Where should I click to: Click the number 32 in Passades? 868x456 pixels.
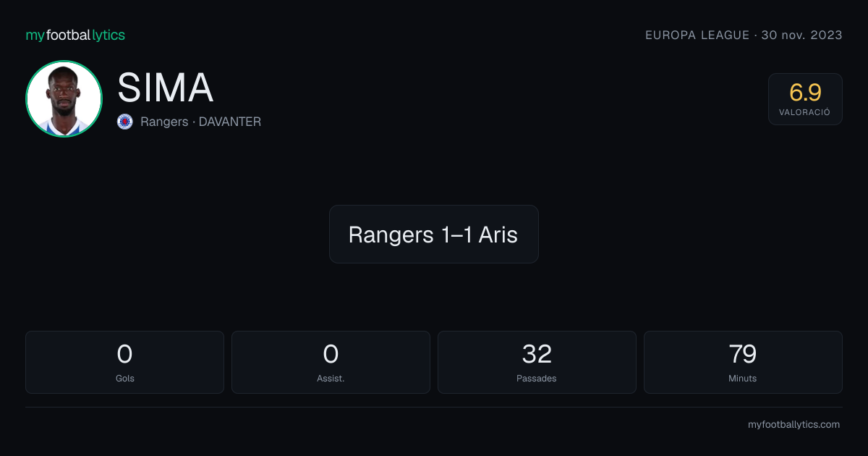point(537,354)
